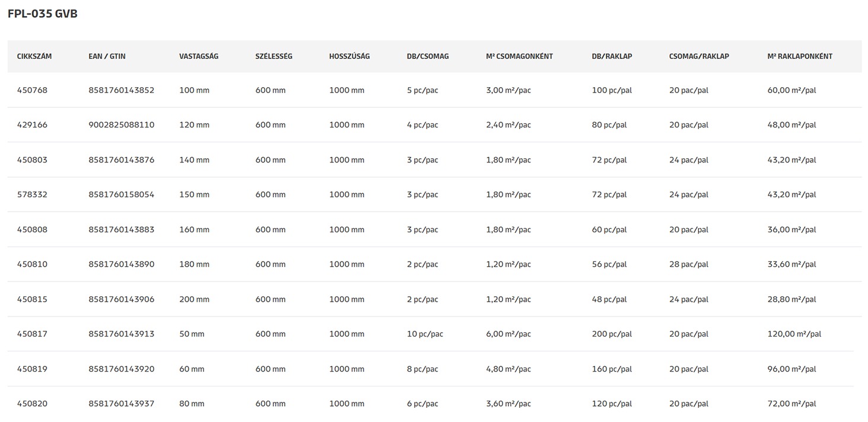This screenshot has height=422, width=868.
Task: Select the 120,00 m²/pal cell
Action: tap(794, 334)
